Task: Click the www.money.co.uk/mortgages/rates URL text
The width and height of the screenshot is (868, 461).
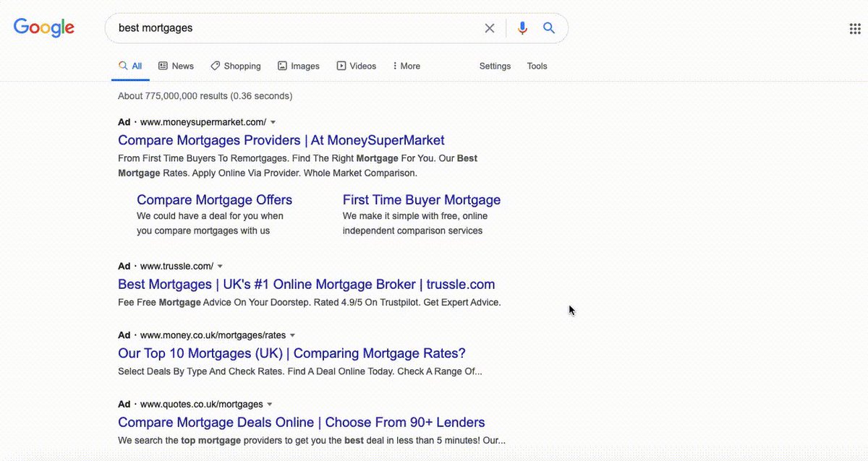Action: pyautogui.click(x=213, y=335)
